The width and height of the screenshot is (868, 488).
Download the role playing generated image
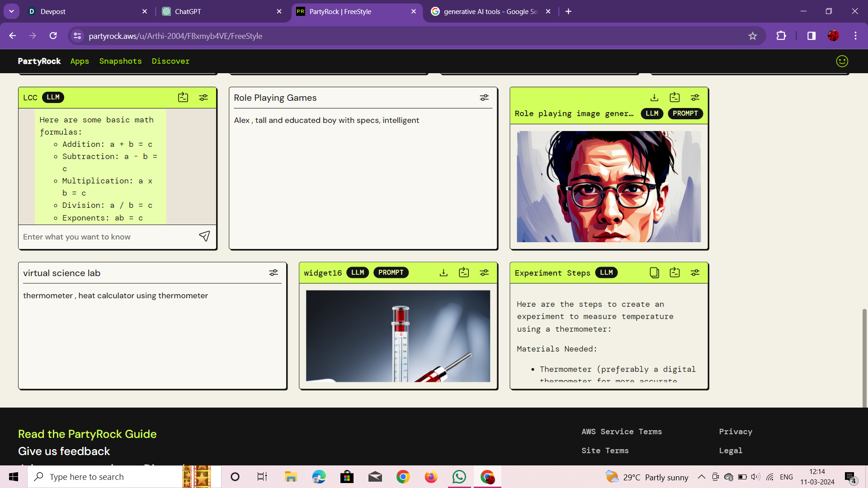pyautogui.click(x=654, y=98)
